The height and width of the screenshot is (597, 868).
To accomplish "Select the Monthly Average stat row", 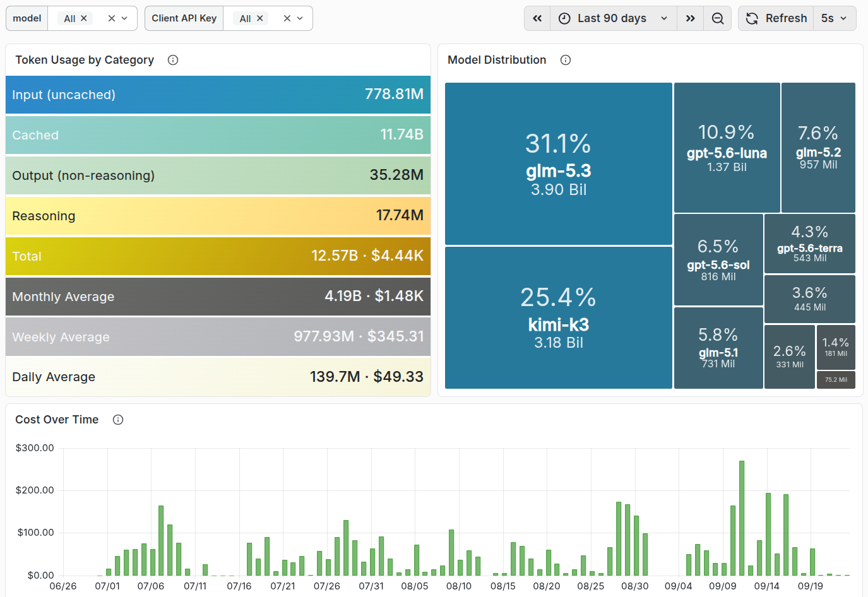I will [x=218, y=297].
